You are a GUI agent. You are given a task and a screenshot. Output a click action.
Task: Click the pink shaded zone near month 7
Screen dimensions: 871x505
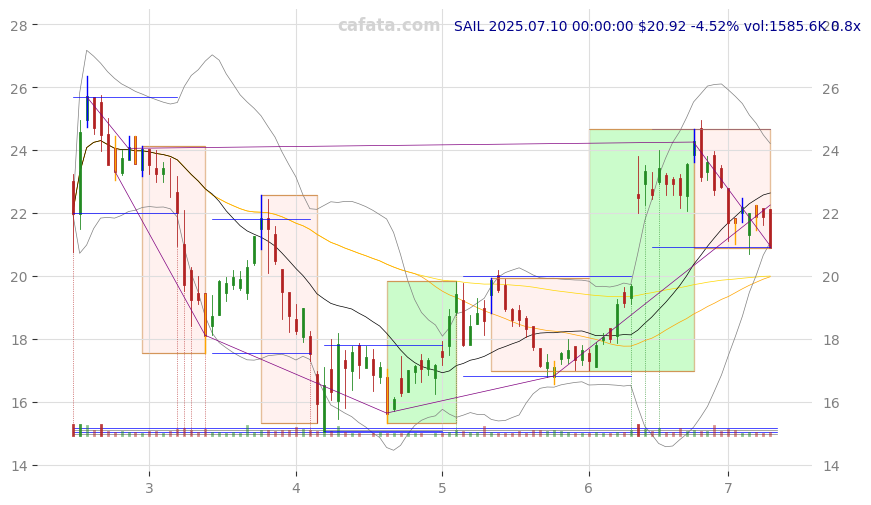(x=732, y=188)
